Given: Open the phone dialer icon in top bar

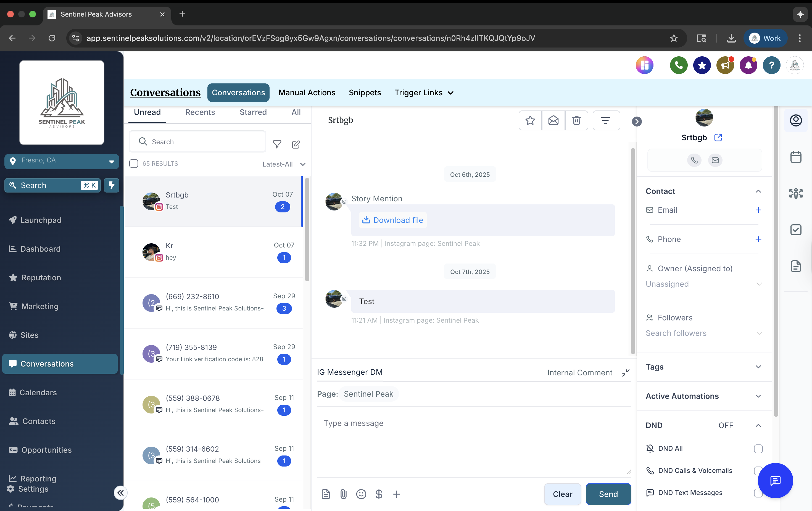Looking at the screenshot, I should pyautogui.click(x=679, y=65).
